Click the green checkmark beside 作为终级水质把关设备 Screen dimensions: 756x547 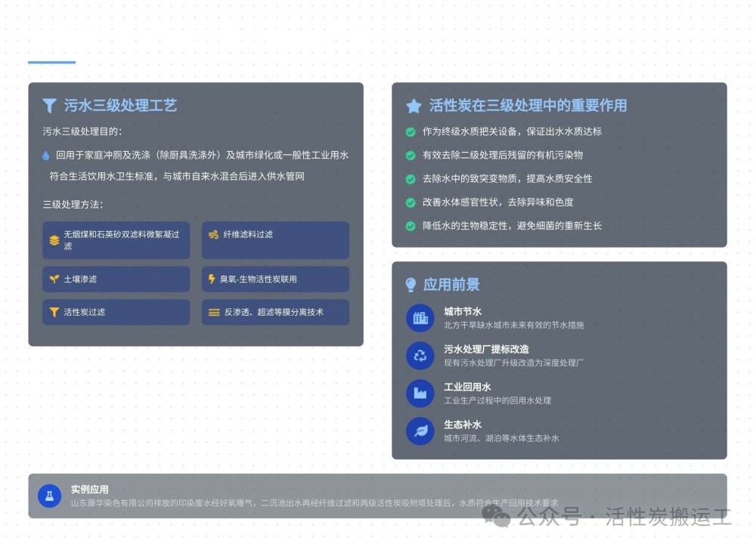coord(411,131)
